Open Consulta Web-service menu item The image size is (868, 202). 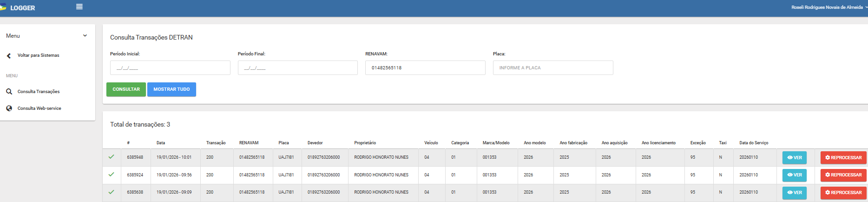click(39, 108)
